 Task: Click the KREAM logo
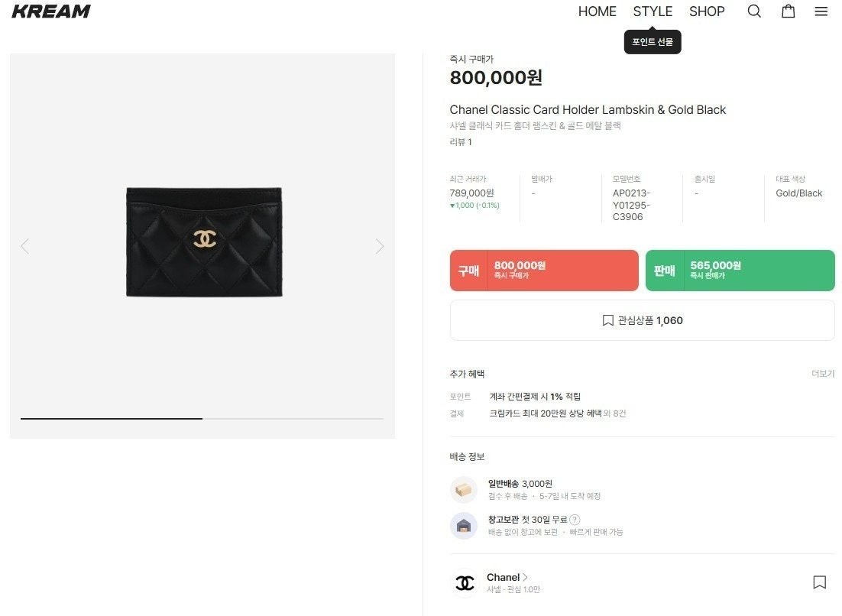51,11
